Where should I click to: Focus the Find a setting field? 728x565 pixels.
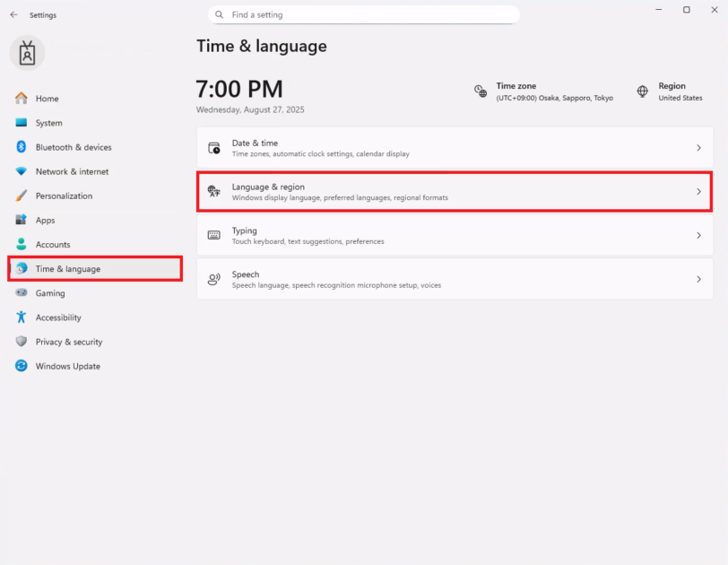tap(363, 15)
